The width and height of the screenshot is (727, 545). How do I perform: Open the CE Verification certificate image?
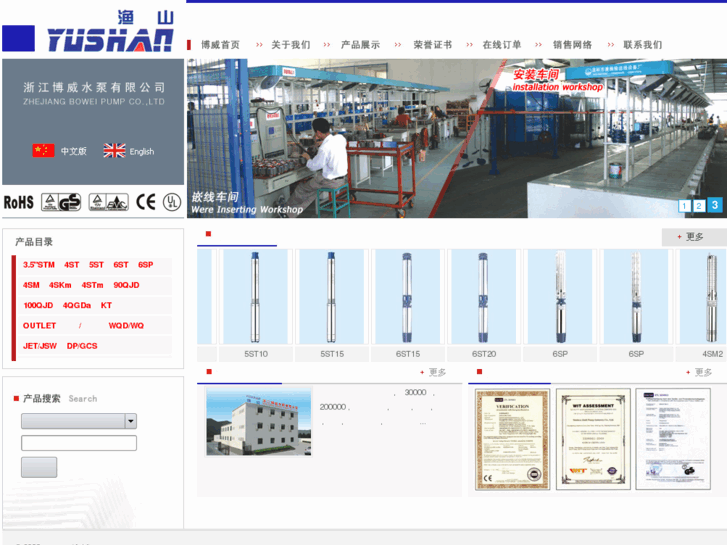coord(512,439)
